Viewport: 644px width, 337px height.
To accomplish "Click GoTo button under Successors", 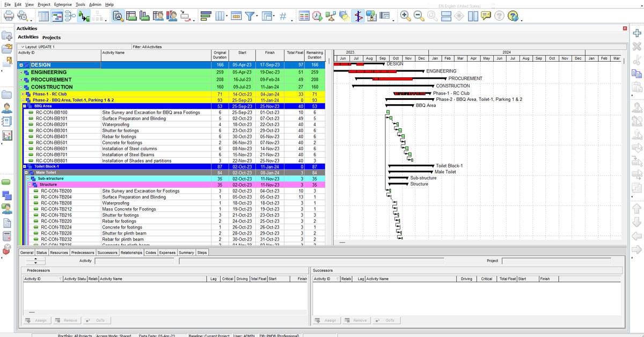I will coord(386,320).
